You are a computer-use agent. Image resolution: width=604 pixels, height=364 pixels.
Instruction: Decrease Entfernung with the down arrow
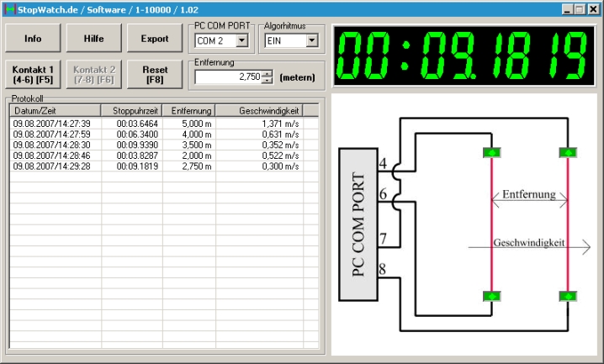click(x=268, y=81)
